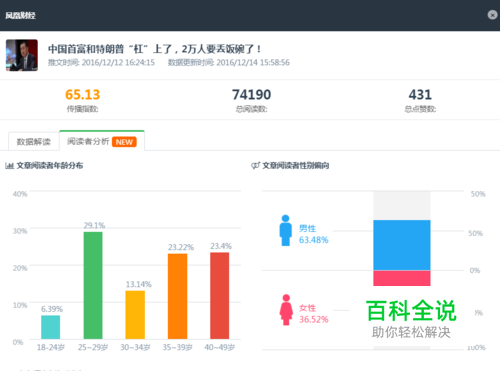
Task: Click the 74190 total reads value
Action: 251,95
